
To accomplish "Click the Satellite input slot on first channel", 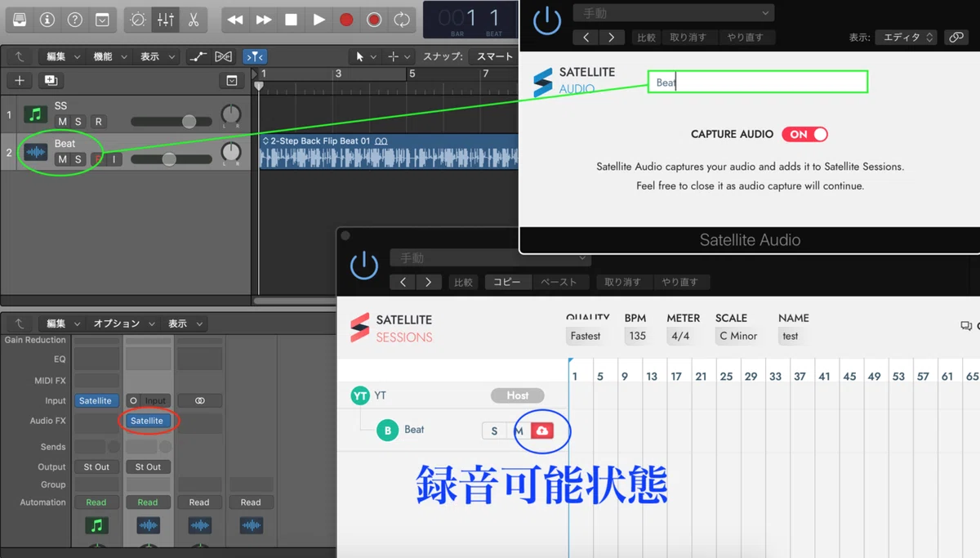I will click(96, 400).
